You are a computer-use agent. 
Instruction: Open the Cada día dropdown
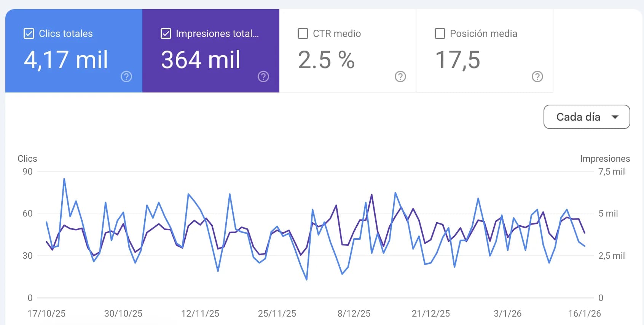[587, 117]
